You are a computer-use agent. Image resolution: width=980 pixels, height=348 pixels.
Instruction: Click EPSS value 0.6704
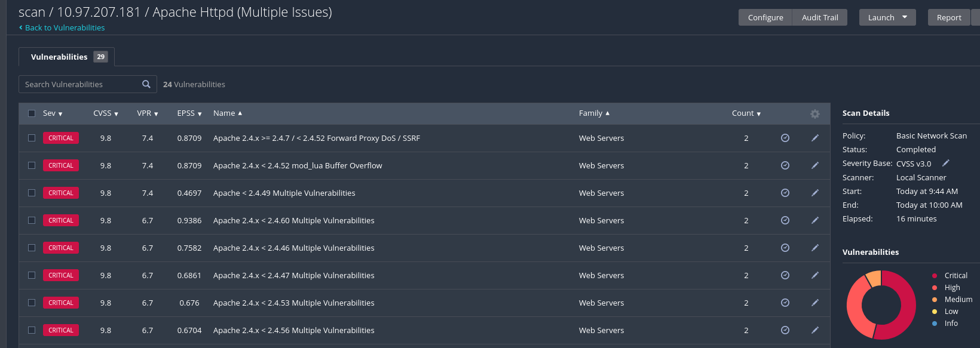[x=189, y=330]
